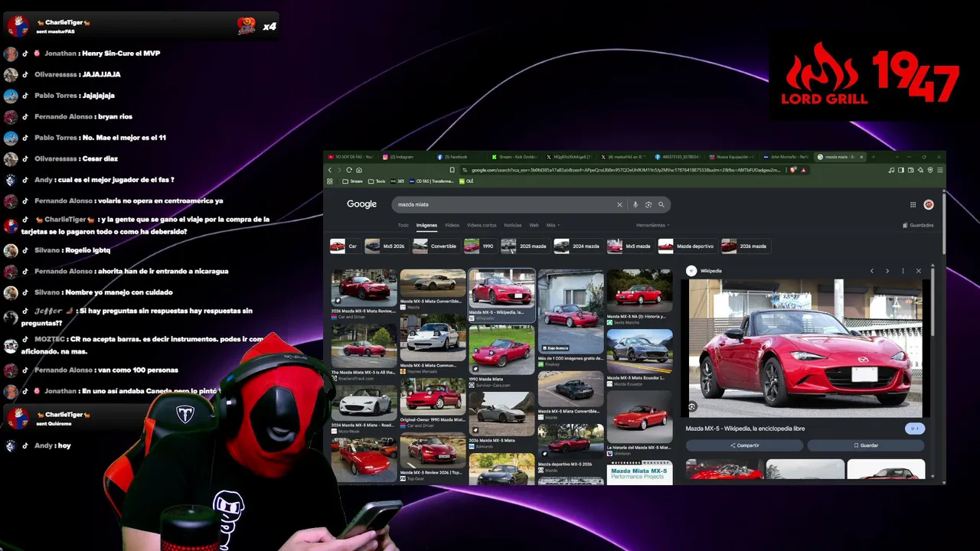Show the next image in preview panel

click(887, 271)
